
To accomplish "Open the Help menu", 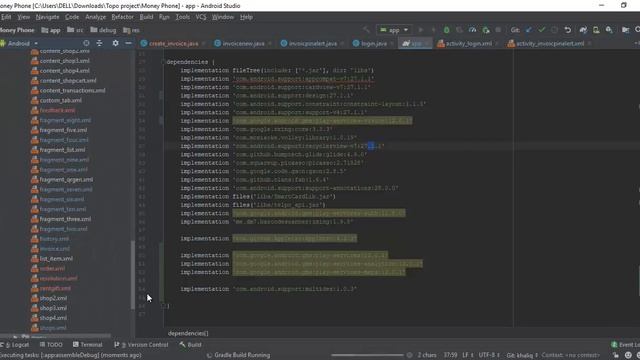I will coord(246,17).
